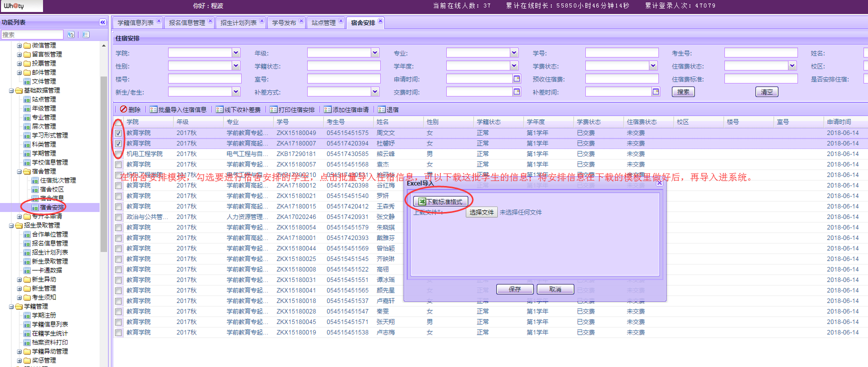Viewport: 868px width, 367px height.
Task: Open 年级管理 in the function tree
Action: [44, 108]
